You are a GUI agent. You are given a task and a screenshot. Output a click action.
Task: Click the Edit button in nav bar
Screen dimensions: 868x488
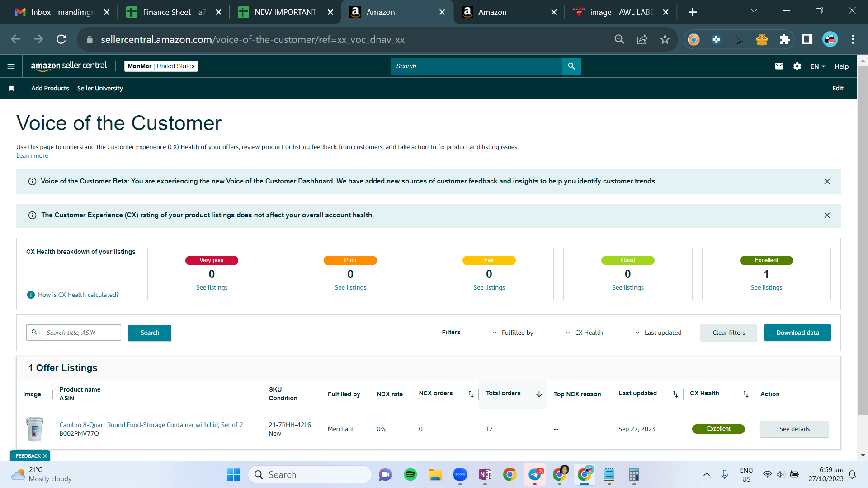tap(838, 89)
